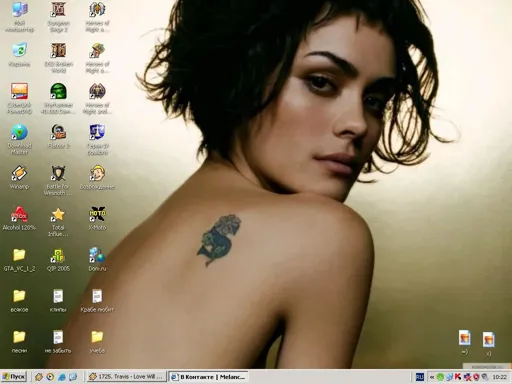
Task: Switch to the В Контакте | Melanc... taskbar window
Action: click(x=208, y=377)
